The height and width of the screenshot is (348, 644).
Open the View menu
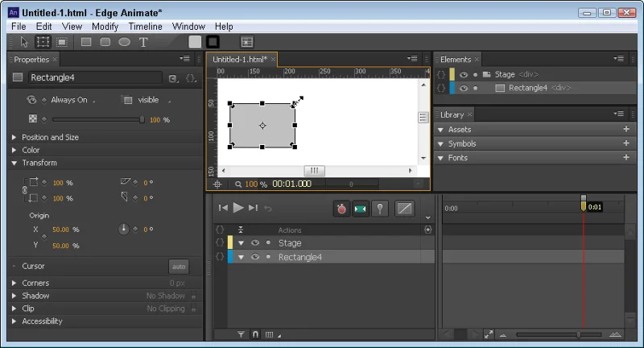72,27
